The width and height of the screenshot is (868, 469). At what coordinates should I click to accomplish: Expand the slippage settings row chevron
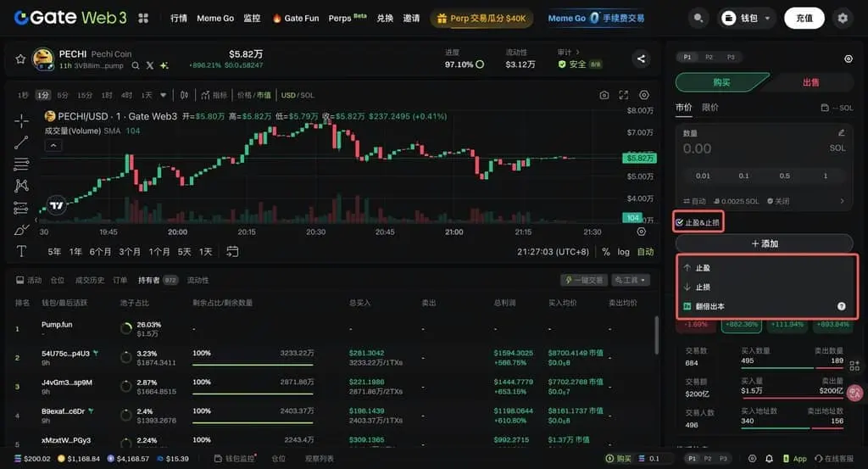point(842,201)
